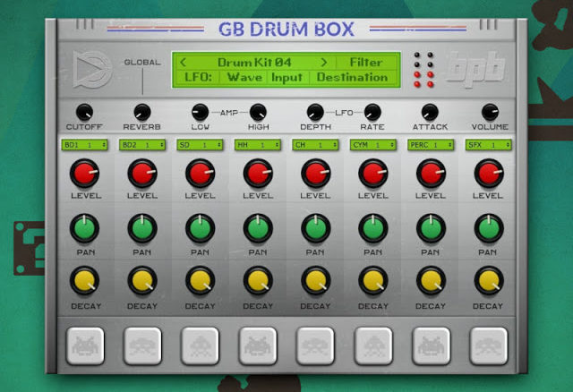Click the yellow DECAY knob for CH
The image size is (573, 392).
(315, 280)
